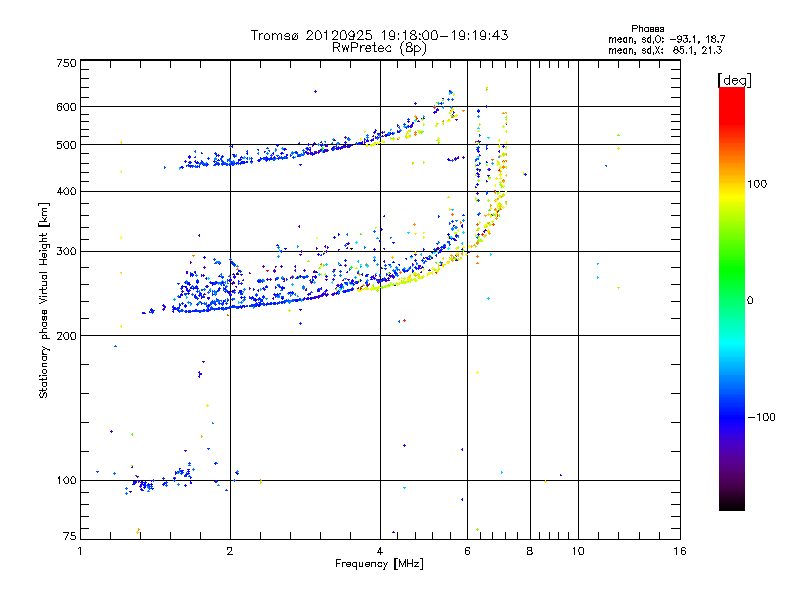The image size is (800, 600).
Task: Click the y-axis tick label '600'
Action: [x=66, y=107]
